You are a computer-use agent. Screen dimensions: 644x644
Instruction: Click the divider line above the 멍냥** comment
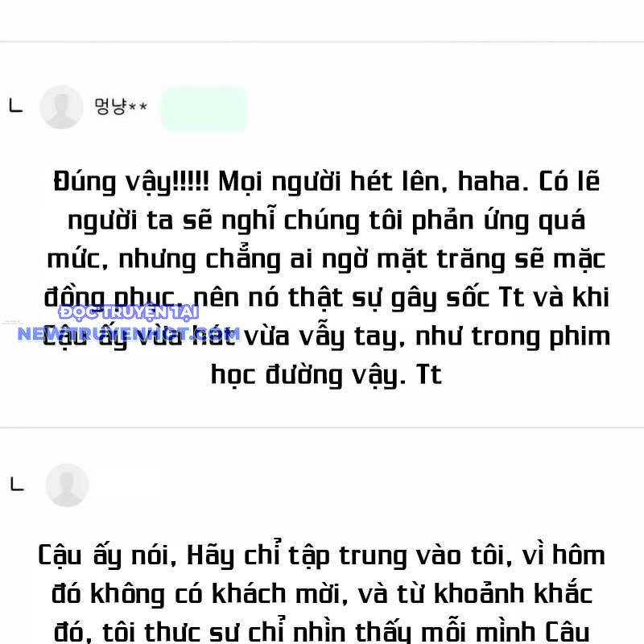322,42
